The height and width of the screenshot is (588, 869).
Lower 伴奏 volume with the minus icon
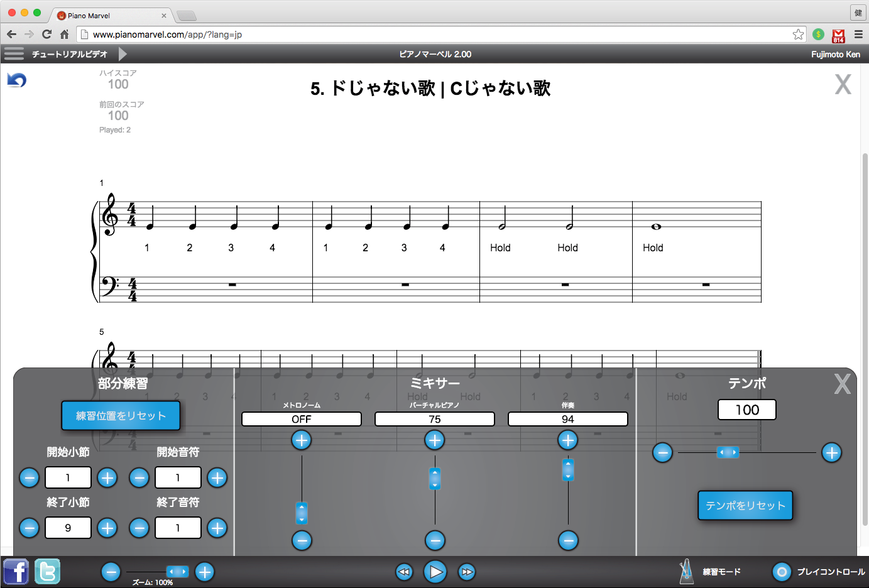click(x=568, y=540)
